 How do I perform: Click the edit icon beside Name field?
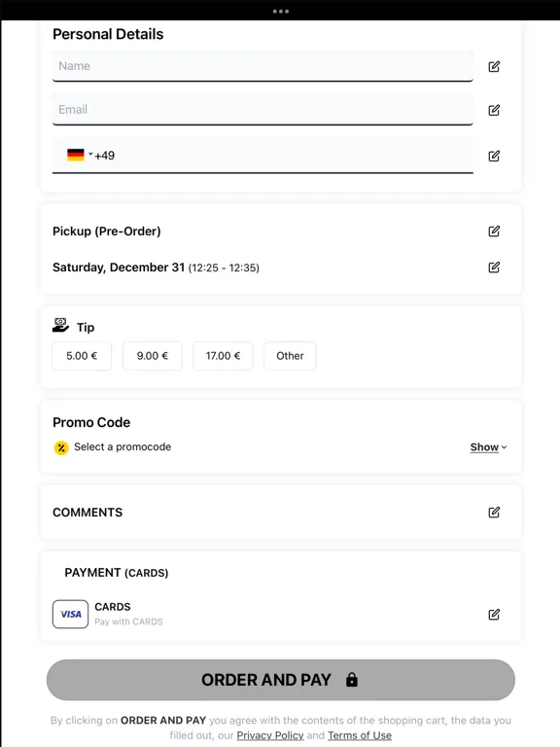point(494,66)
